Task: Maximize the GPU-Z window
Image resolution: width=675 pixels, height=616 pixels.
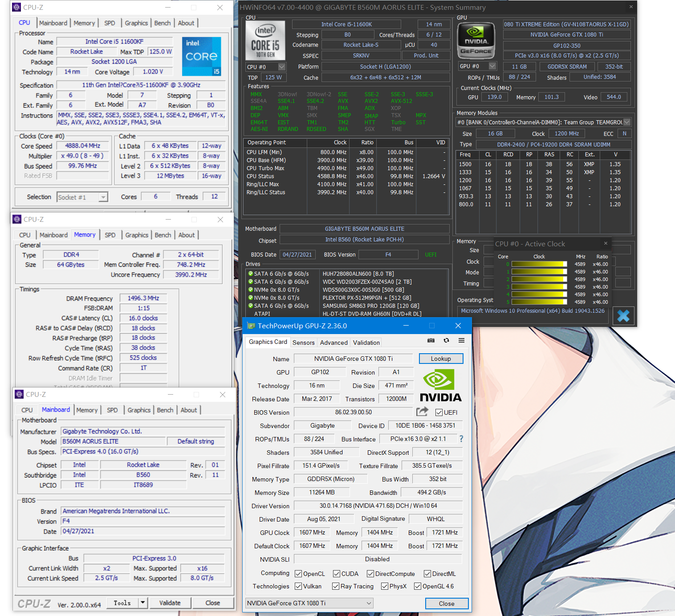Action: 431,326
